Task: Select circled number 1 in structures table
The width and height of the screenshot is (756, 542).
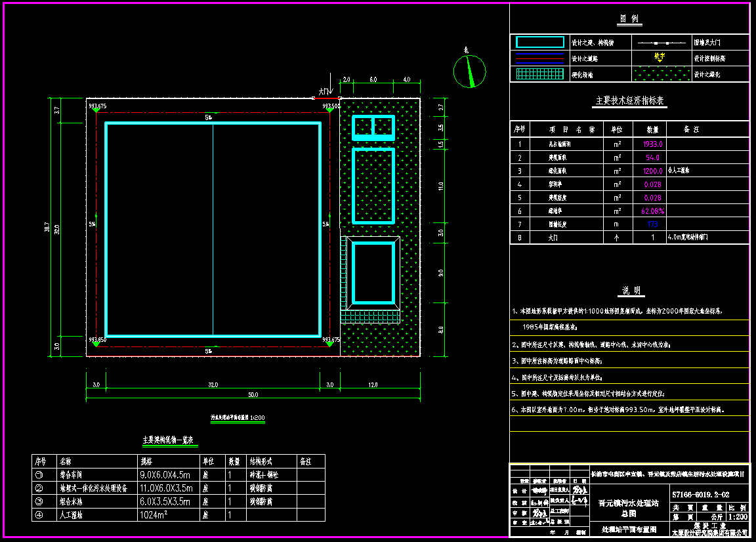Action: pyautogui.click(x=39, y=474)
